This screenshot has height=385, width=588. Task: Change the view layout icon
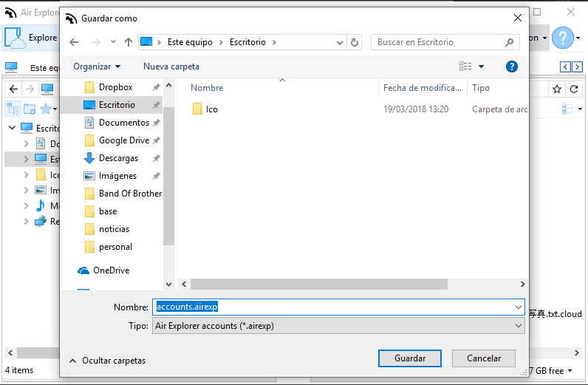465,67
